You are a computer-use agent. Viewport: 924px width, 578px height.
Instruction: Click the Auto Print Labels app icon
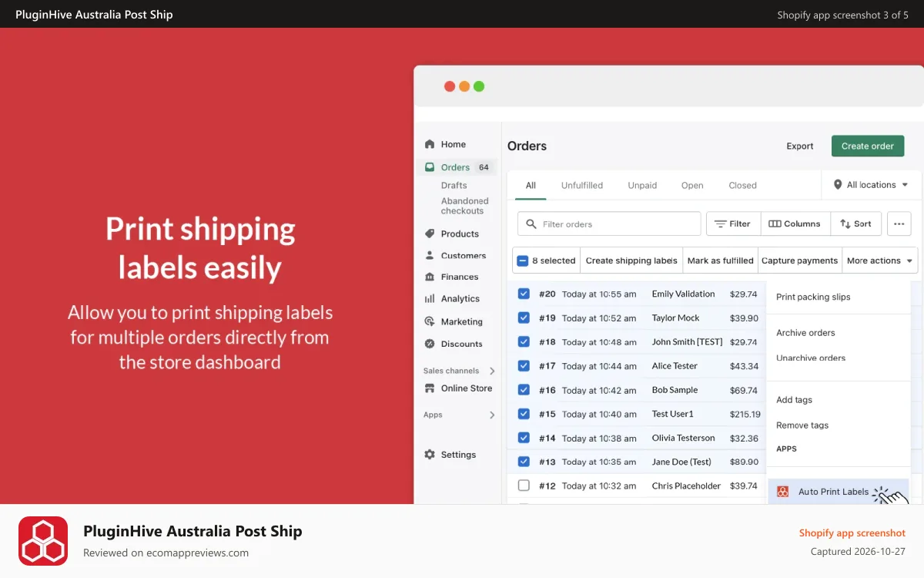783,492
